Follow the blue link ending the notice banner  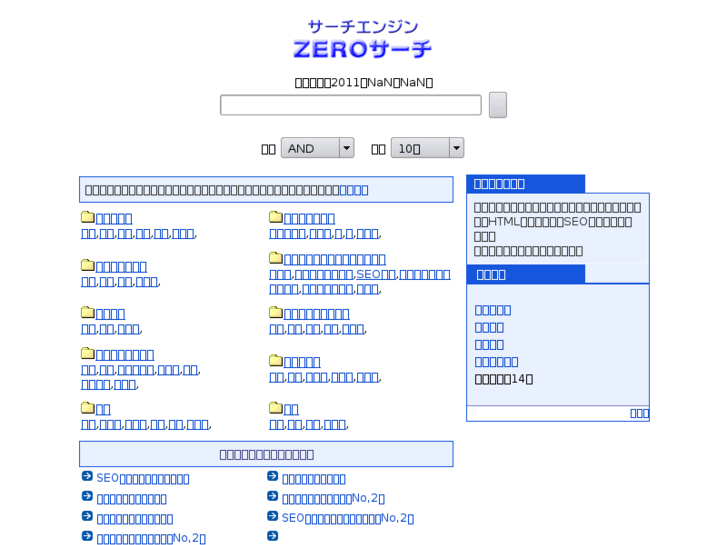click(354, 190)
